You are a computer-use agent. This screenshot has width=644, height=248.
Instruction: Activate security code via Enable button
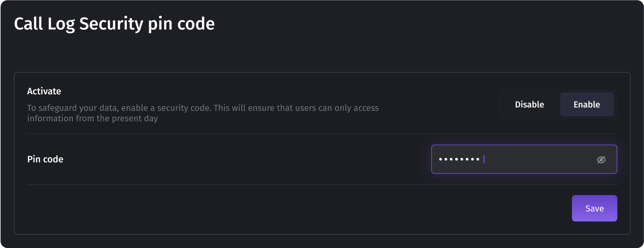point(587,104)
